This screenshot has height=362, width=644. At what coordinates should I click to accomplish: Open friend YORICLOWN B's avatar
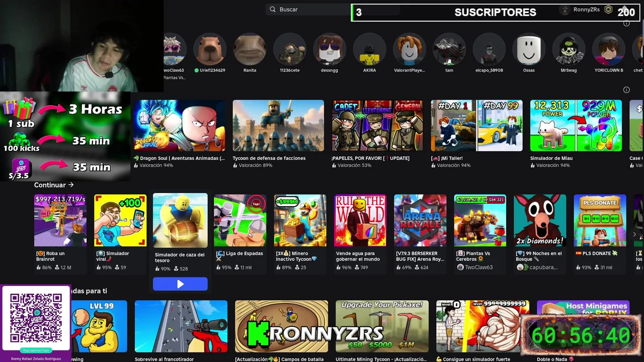608,49
